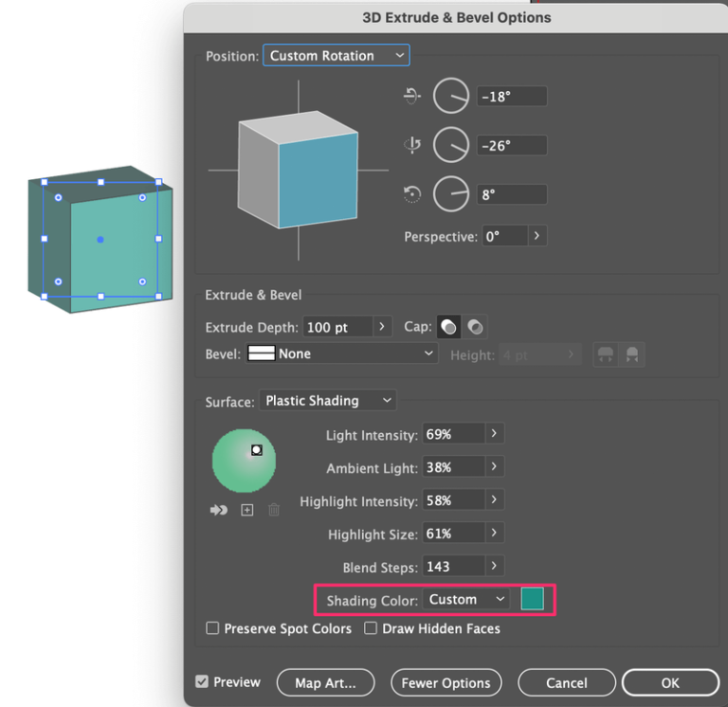Click the lighting sphere preview
Screen dimensions: 728x707
[x=244, y=461]
